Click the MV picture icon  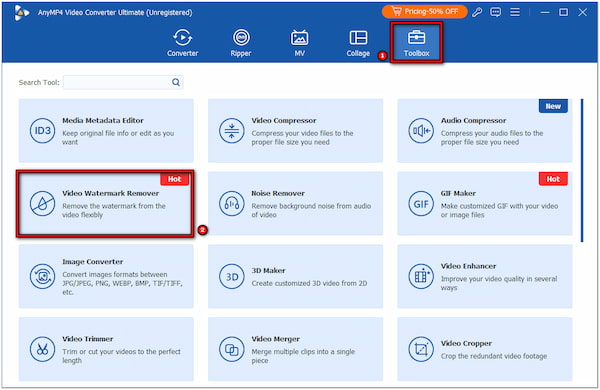299,38
